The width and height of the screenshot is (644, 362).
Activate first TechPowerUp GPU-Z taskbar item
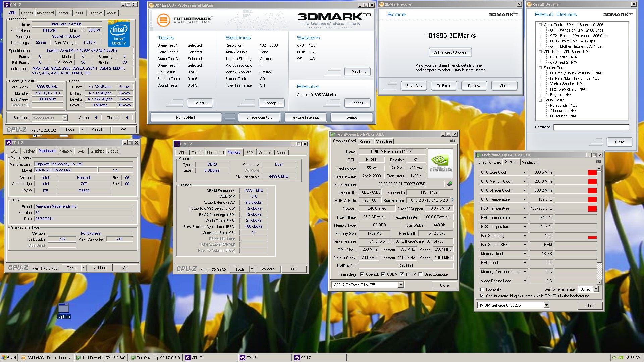[101, 358]
